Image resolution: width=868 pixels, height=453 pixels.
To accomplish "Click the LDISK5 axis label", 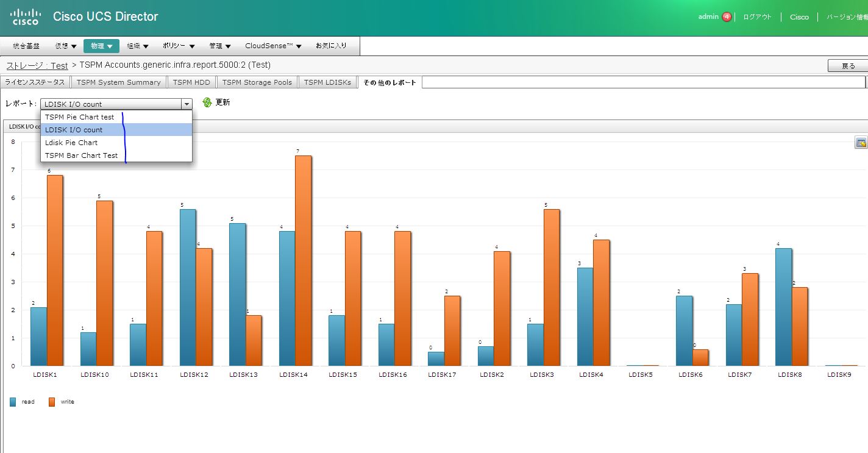I will (641, 374).
